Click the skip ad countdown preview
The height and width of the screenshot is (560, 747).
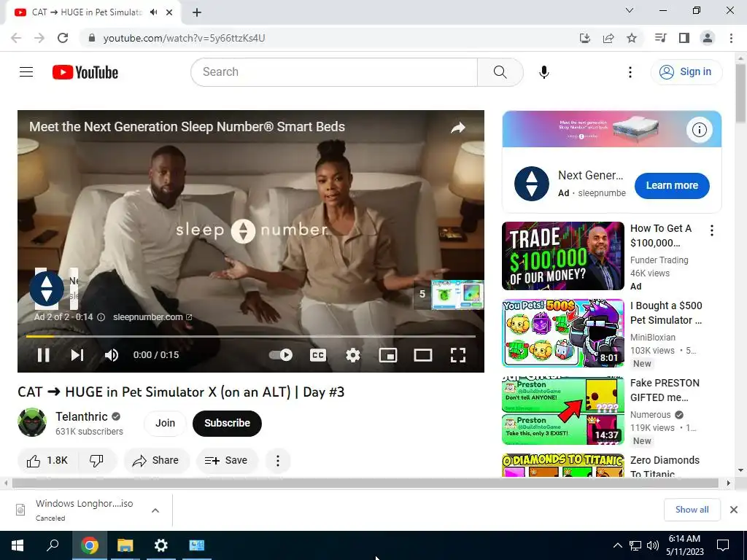[449, 295]
